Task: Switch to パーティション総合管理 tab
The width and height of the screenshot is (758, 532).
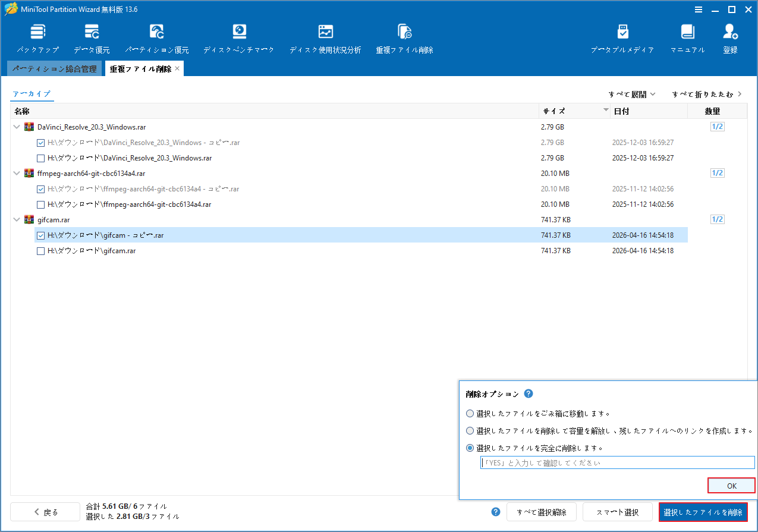Action: pyautogui.click(x=54, y=69)
